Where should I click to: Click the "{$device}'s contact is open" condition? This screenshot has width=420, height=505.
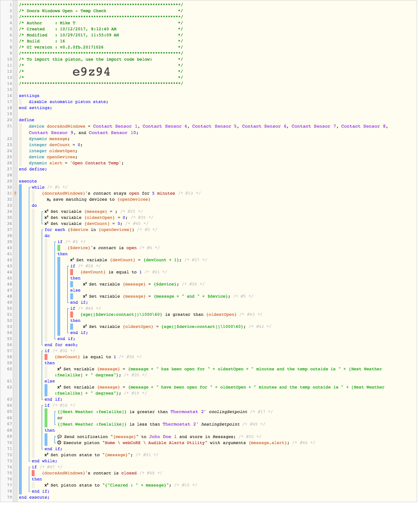click(x=102, y=248)
